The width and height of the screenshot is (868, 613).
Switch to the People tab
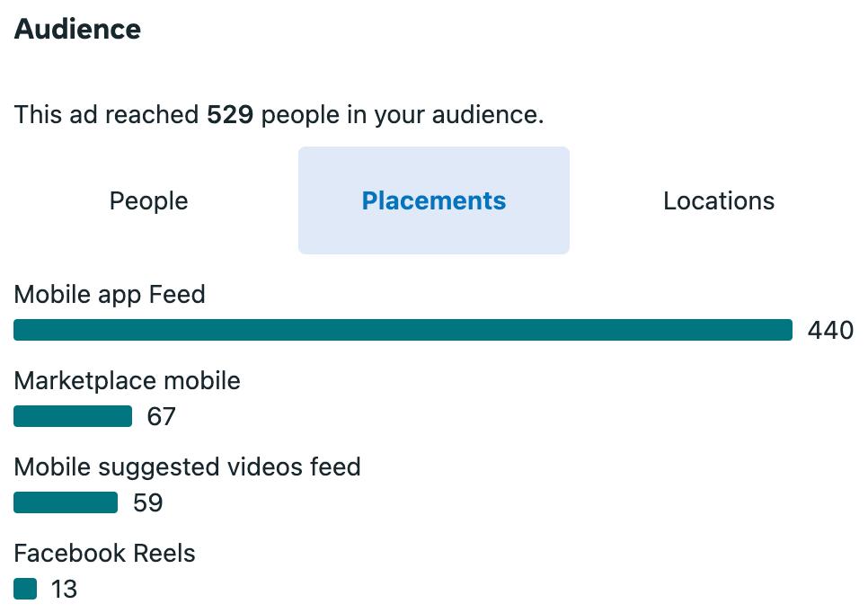tap(148, 200)
